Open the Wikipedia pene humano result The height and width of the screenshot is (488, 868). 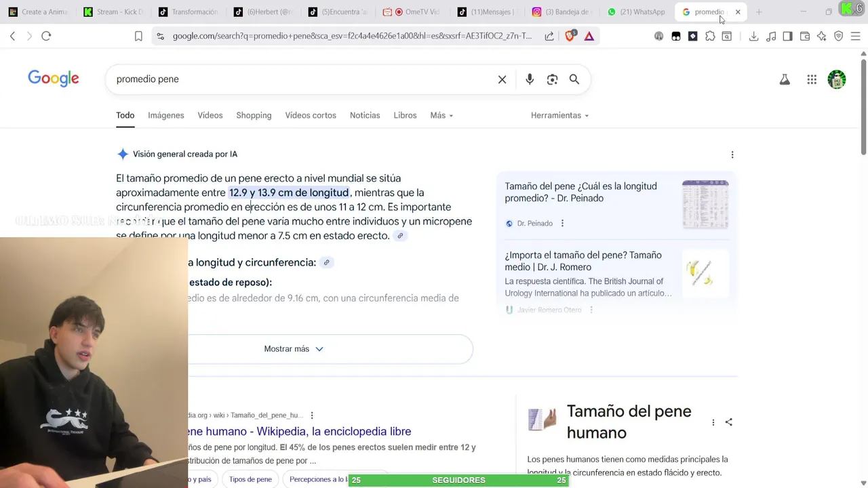click(300, 432)
